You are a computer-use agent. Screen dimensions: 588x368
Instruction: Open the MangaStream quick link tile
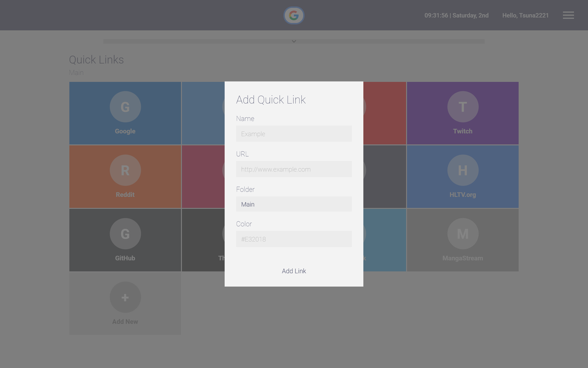tap(463, 240)
